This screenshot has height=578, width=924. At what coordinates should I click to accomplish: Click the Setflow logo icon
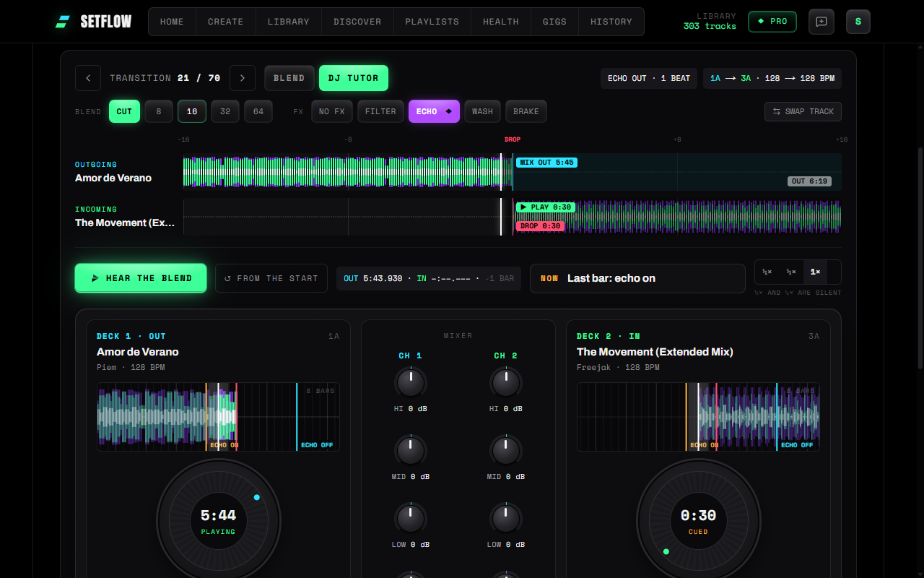63,22
